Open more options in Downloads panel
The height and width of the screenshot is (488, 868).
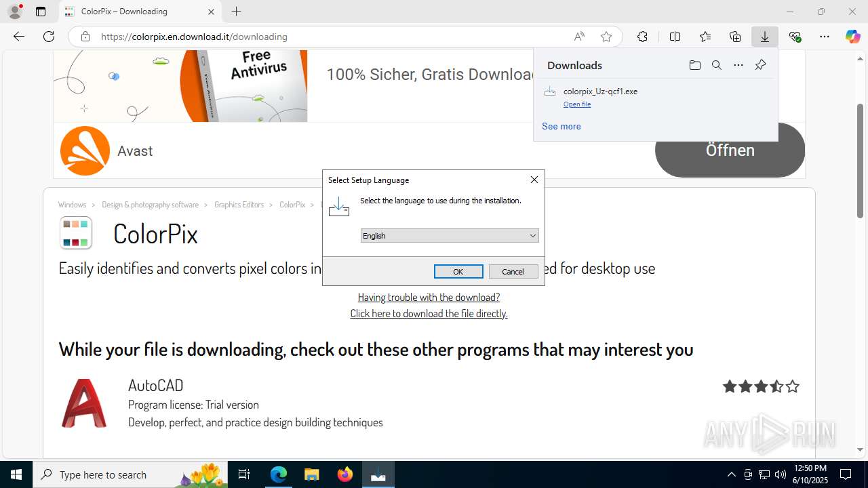(x=738, y=65)
